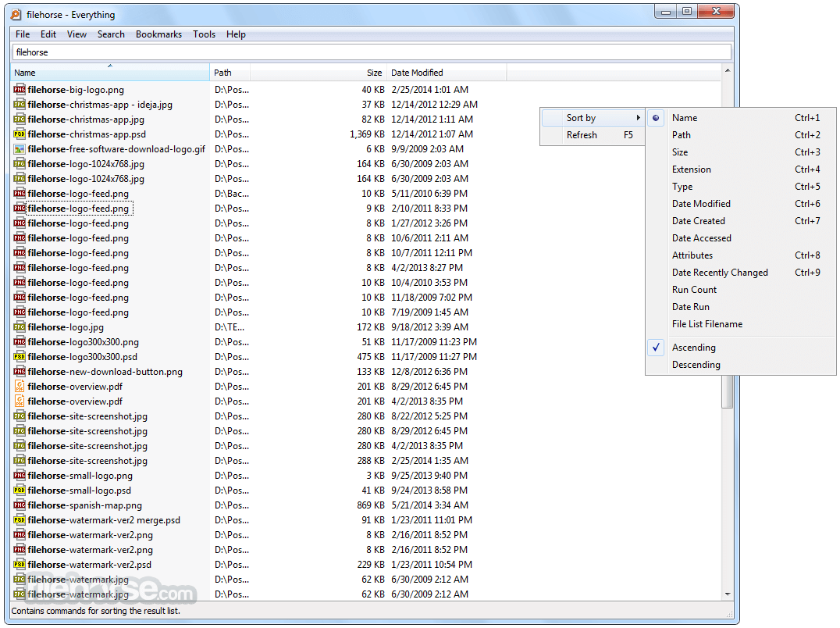Viewport: 840px width, 628px height.
Task: Select file filehorse-big-logo.png
Action: pos(76,90)
